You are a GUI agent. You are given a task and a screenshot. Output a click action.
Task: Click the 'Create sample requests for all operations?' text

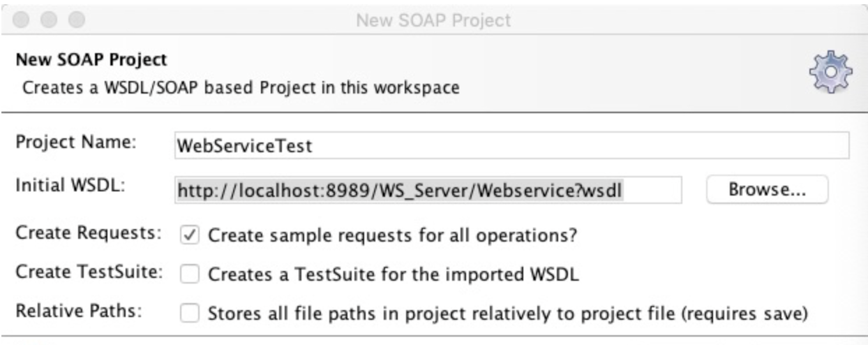click(393, 236)
